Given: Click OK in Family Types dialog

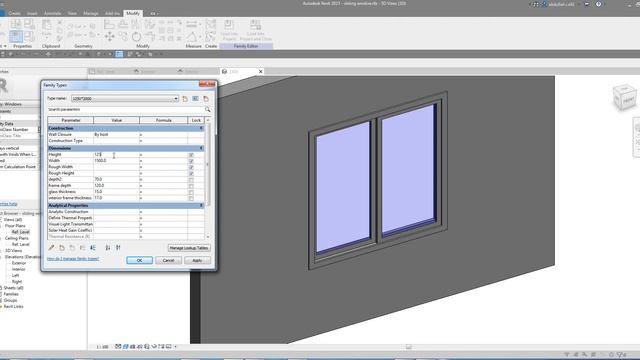Looking at the screenshot, I should click(x=139, y=260).
